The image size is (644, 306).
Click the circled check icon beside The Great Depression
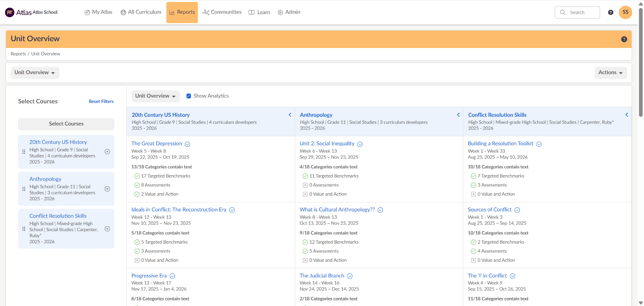[188, 144]
